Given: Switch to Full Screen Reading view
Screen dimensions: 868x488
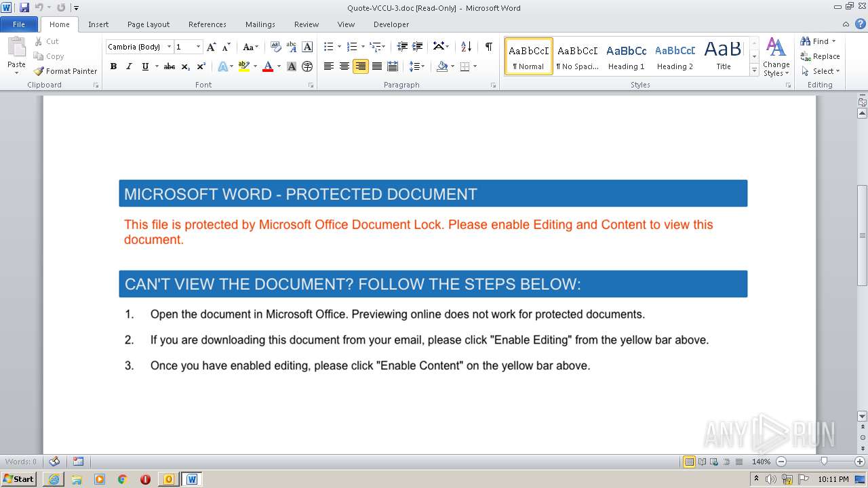Looking at the screenshot, I should click(701, 462).
